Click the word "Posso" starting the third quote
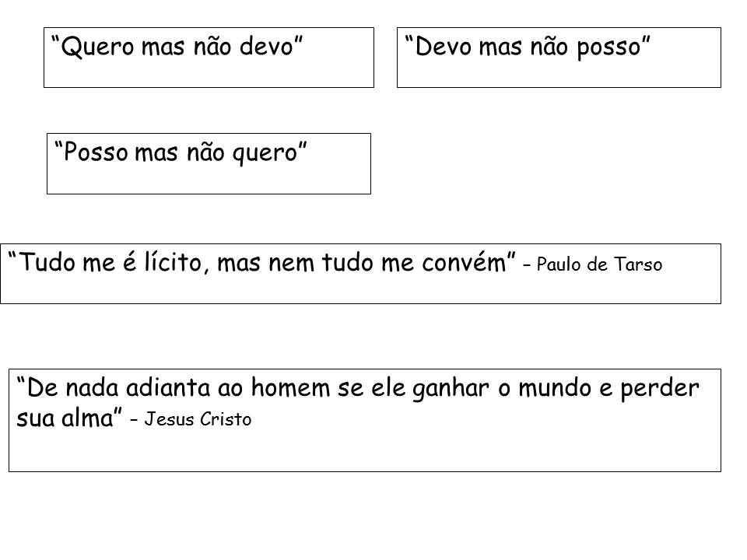Viewport: 747px width, 560px height. tap(96, 153)
